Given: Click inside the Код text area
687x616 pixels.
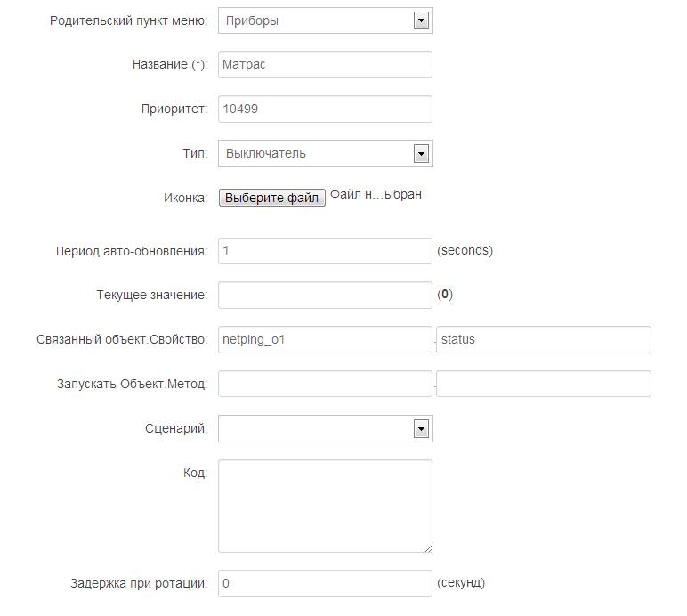Looking at the screenshot, I should (325, 505).
